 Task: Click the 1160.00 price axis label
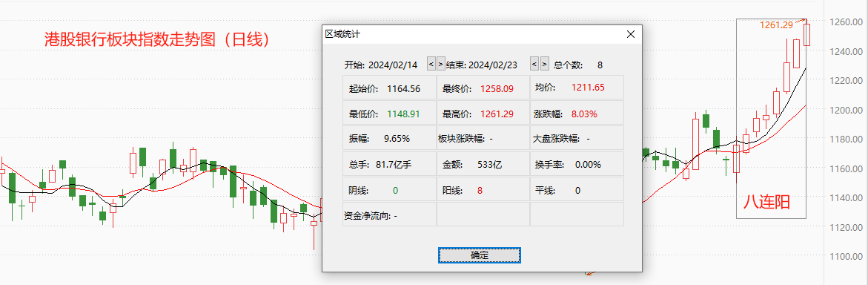846,168
